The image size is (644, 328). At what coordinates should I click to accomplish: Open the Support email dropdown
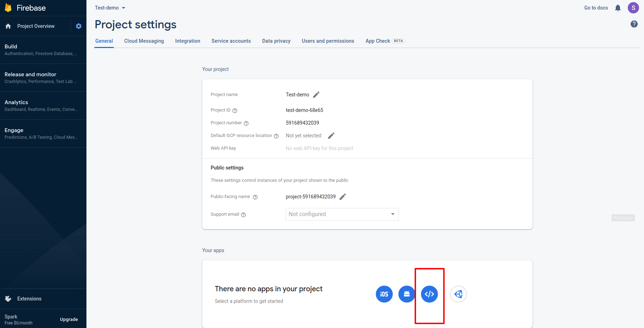coord(342,214)
